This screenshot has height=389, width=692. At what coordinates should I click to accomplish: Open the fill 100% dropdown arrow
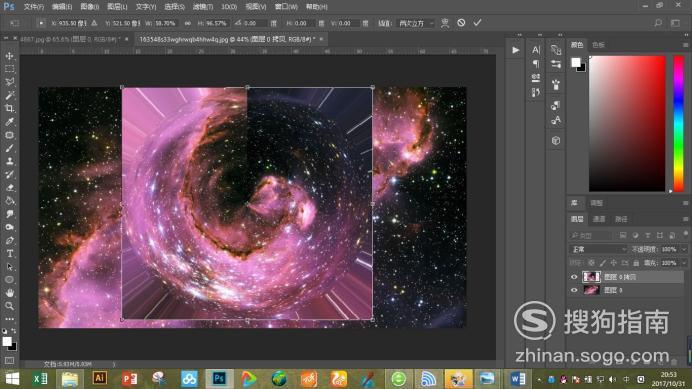pyautogui.click(x=684, y=263)
